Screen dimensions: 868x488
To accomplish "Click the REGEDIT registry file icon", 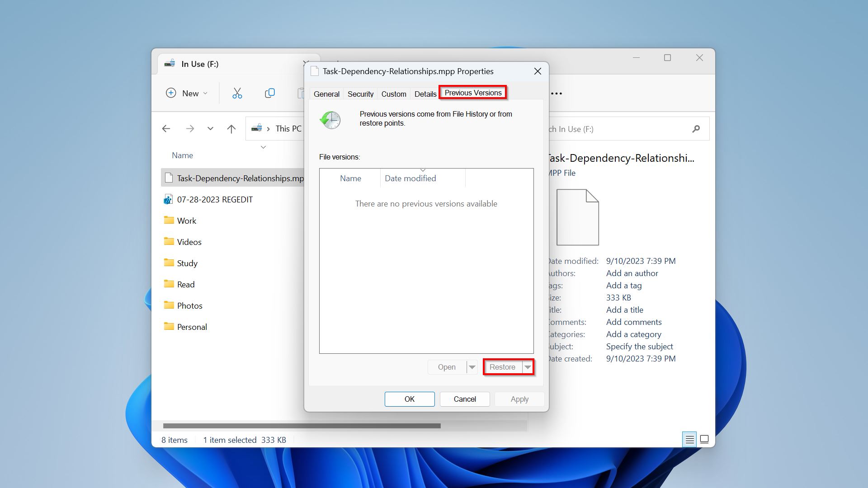I will (x=169, y=199).
